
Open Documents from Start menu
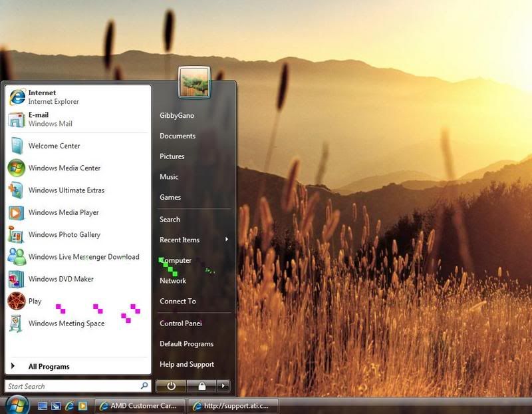point(178,136)
